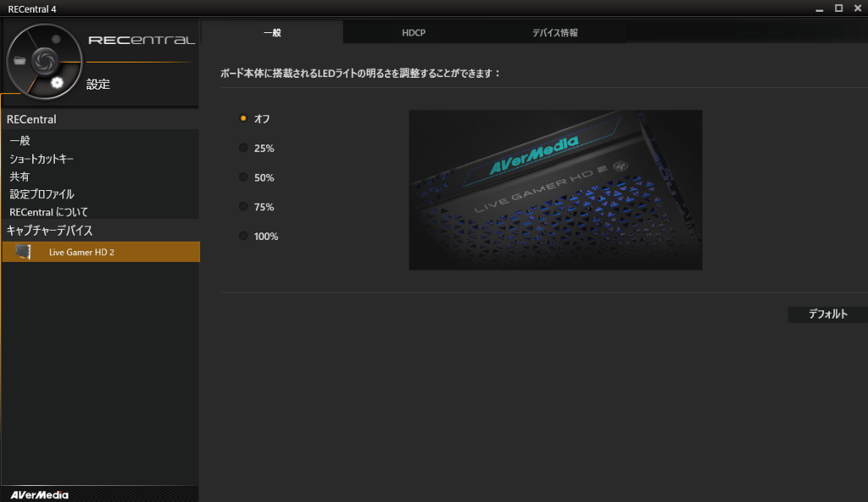Click the Live Gamer HD 2 product image
The image size is (868, 502).
point(555,190)
